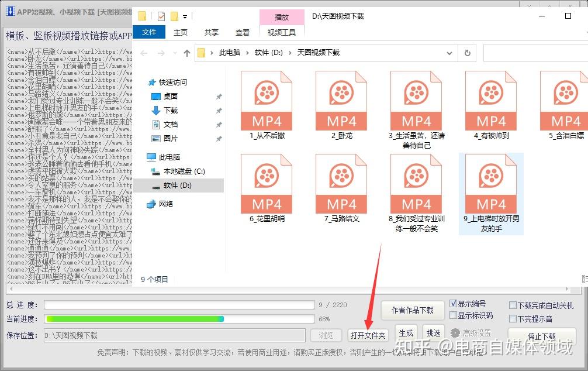Click the 挑选 button
588x371 pixels.
[434, 334]
